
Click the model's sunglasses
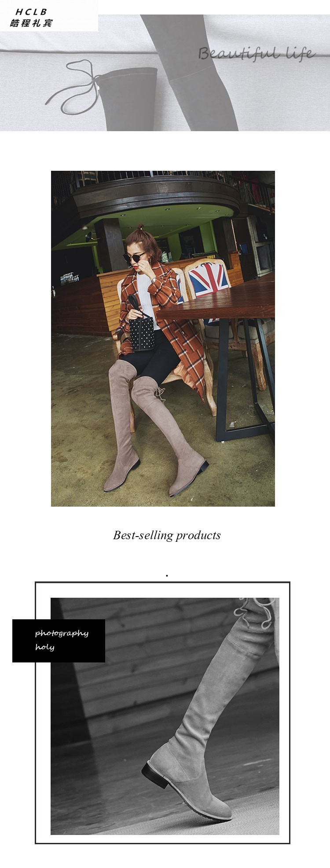click(133, 257)
